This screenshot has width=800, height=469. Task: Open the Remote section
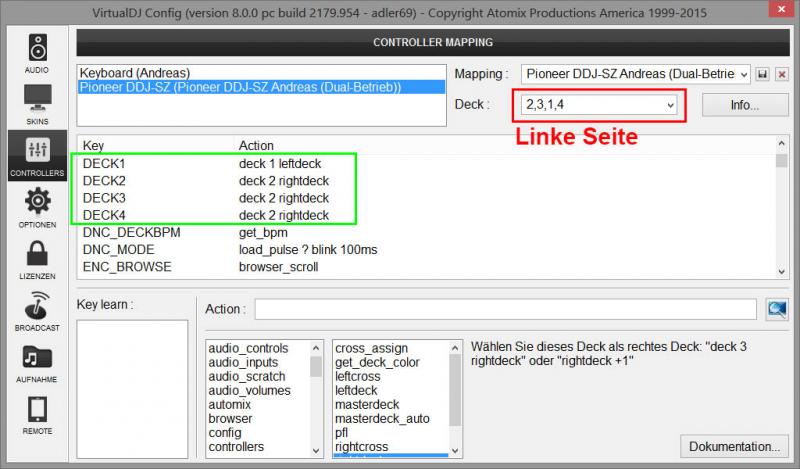point(37,415)
